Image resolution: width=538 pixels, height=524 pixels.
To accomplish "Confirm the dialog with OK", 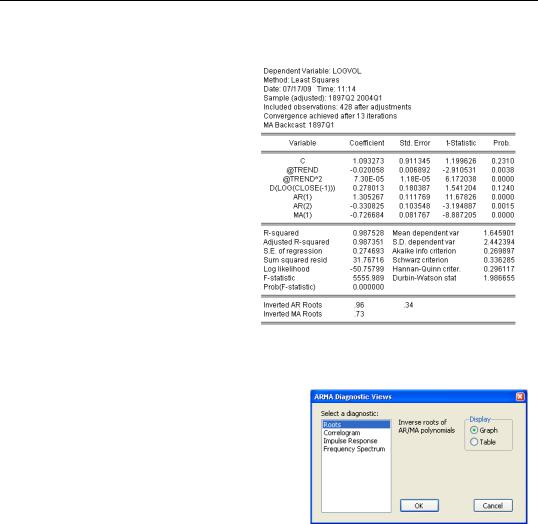I will tap(419, 505).
